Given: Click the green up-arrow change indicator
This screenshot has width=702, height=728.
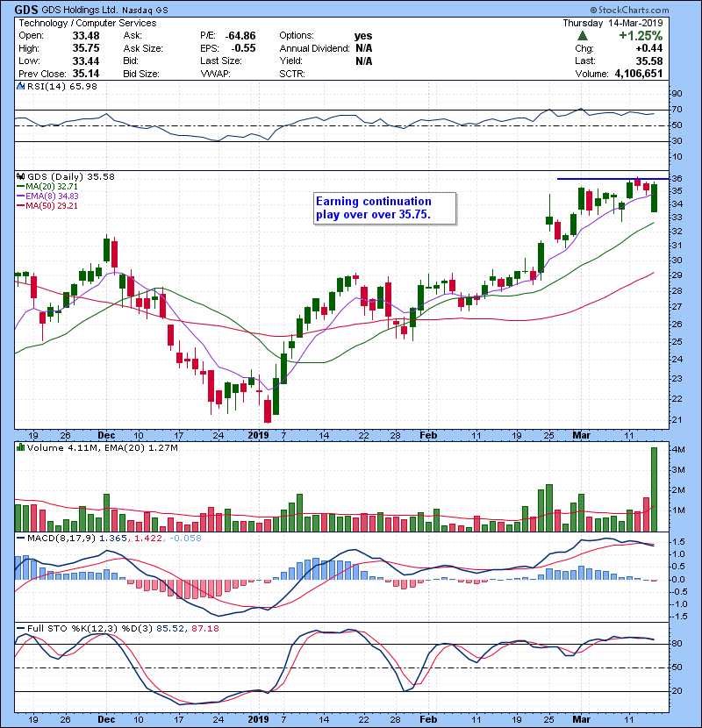Looking at the screenshot, I should tap(583, 35).
